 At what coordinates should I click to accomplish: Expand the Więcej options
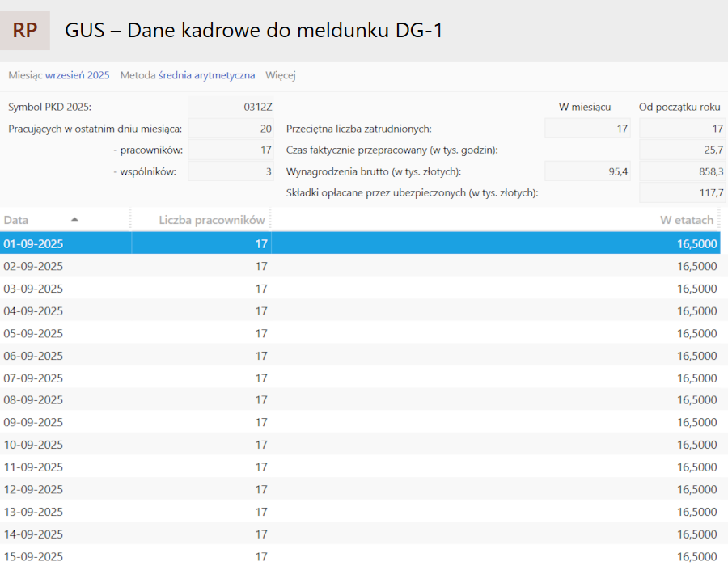pos(281,75)
